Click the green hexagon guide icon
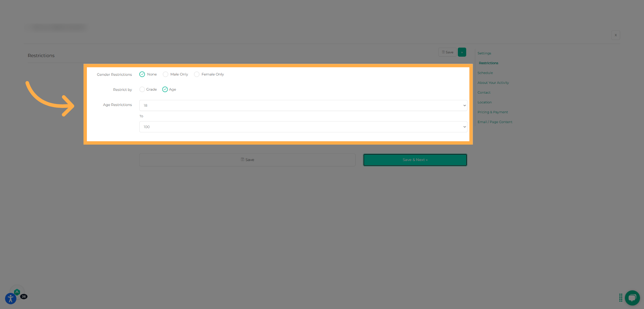Viewport: 644px width, 309px height. pos(17,292)
